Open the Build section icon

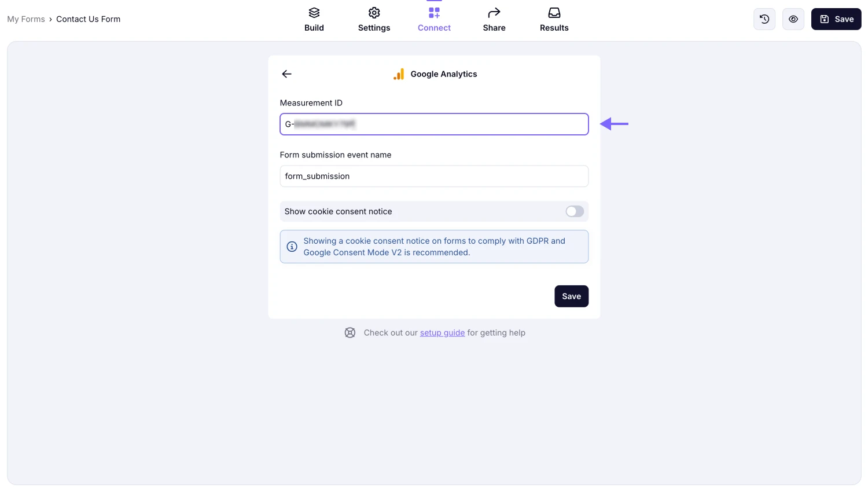[314, 13]
